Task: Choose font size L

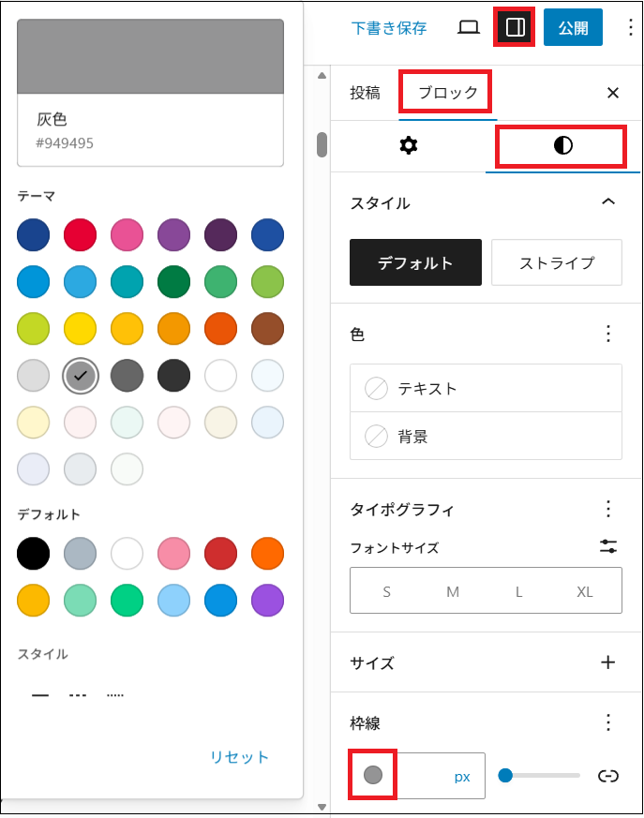Action: (x=518, y=591)
